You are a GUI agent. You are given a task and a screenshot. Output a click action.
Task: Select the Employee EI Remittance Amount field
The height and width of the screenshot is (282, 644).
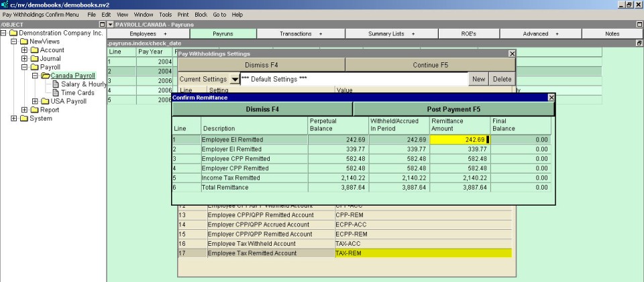tap(460, 139)
